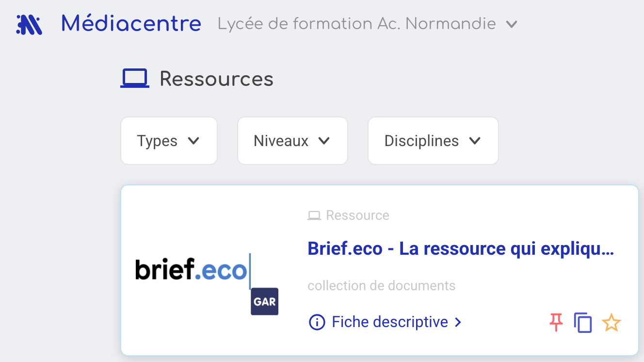Click the small laptop icon above the resource title
This screenshot has height=362, width=644.
tap(314, 215)
